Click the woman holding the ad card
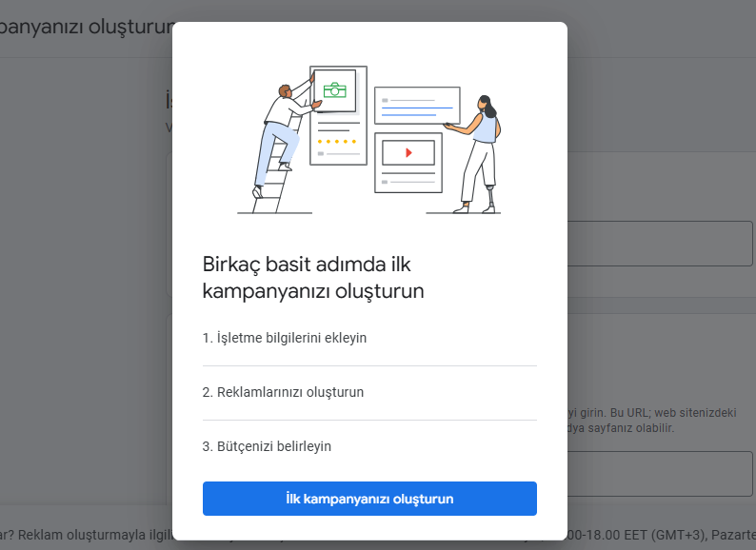The width and height of the screenshot is (756, 550). pyautogui.click(x=477, y=154)
